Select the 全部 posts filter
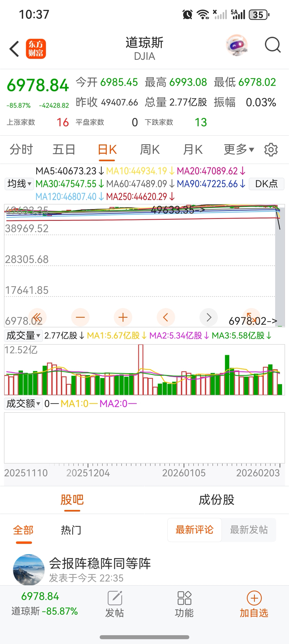 point(23,530)
